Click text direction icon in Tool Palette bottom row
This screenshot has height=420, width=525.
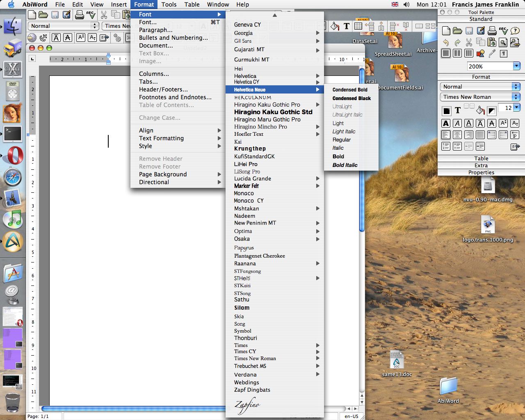pyautogui.click(x=515, y=146)
